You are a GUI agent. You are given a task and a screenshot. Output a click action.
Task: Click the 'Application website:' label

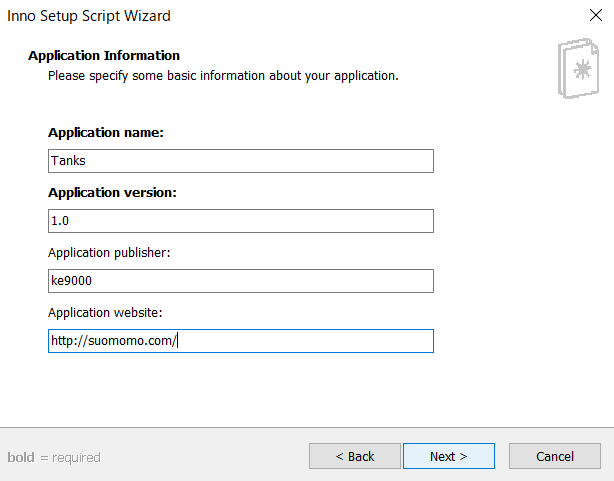(x=105, y=313)
